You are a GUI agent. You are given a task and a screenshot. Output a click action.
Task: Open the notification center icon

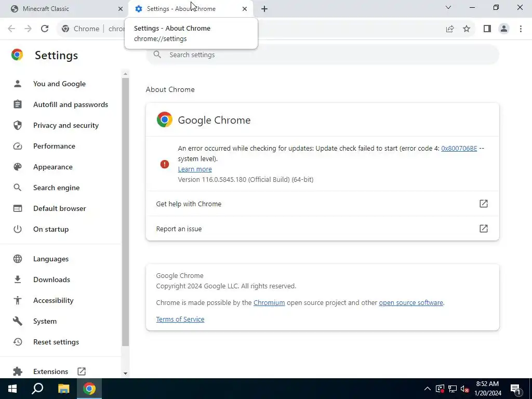click(x=515, y=389)
